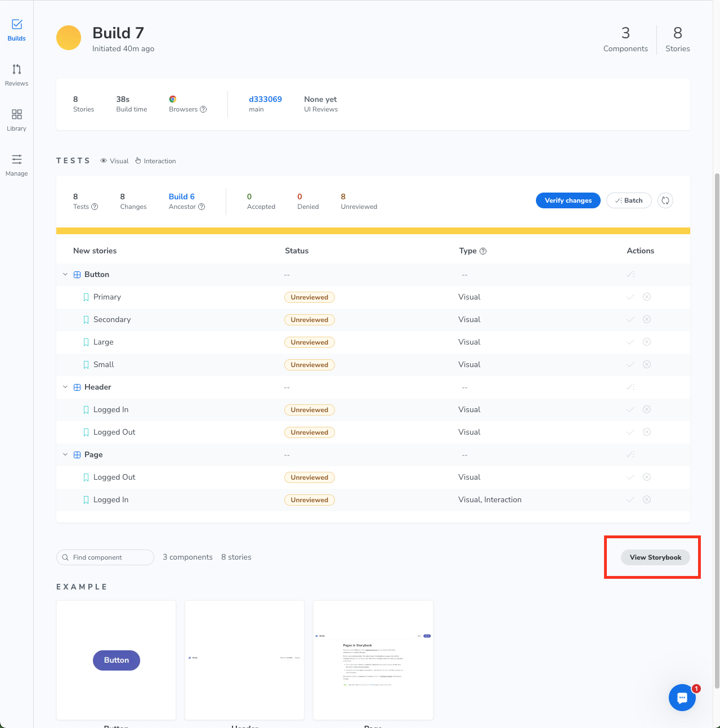Image resolution: width=720 pixels, height=728 pixels.
Task: Open Header's Logged Out story row
Action: 373,432
